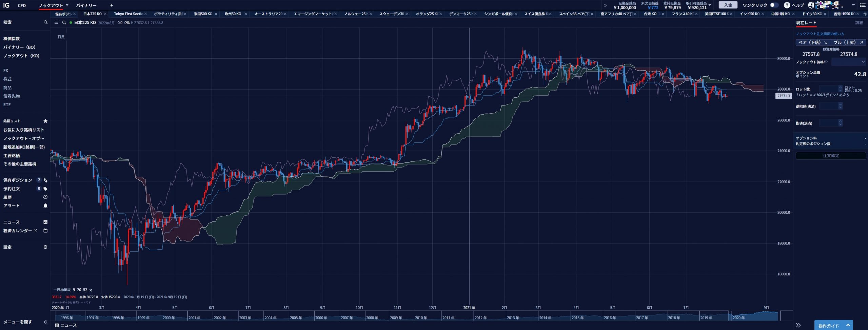Switch to the CFD tab

click(22, 5)
